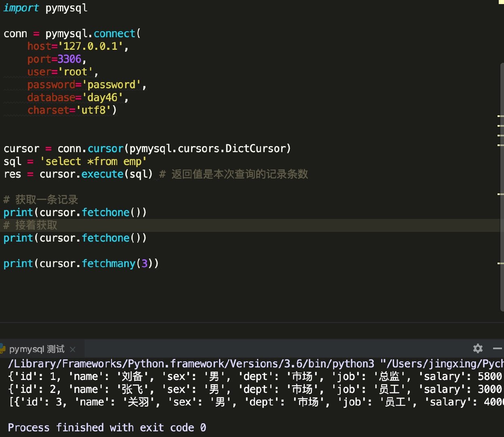The image size is (504, 437).
Task: Click the comment '# 接着获取'
Action: click(30, 225)
